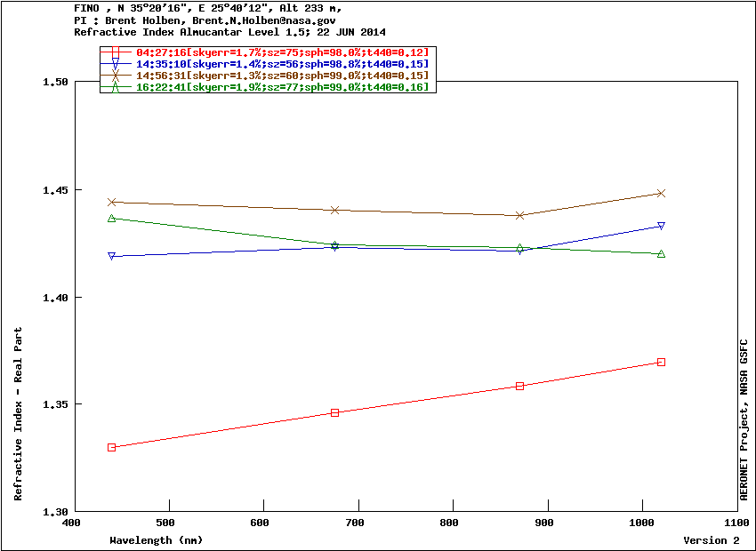
Task: Select the 14:35:10 blue legend entry
Action: coord(282,64)
